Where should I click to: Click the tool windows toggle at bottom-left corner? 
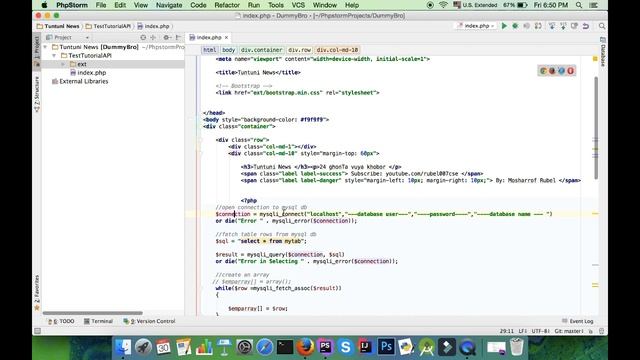click(37, 331)
